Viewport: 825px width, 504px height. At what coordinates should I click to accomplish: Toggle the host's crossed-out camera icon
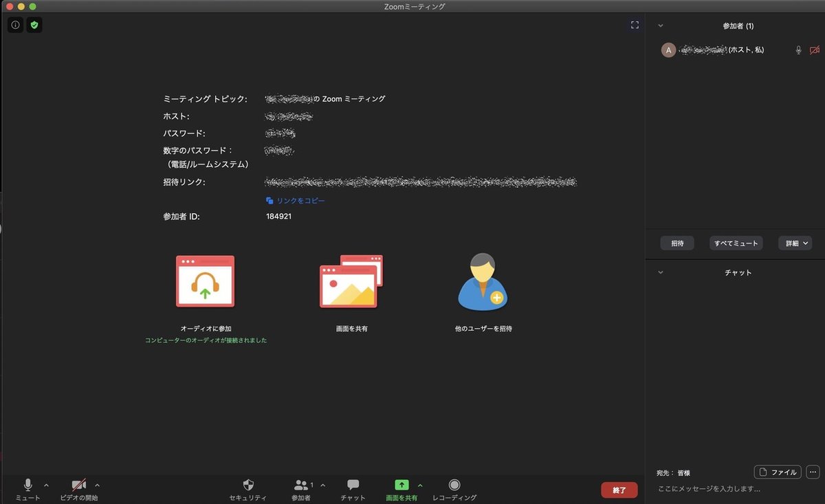pos(814,50)
